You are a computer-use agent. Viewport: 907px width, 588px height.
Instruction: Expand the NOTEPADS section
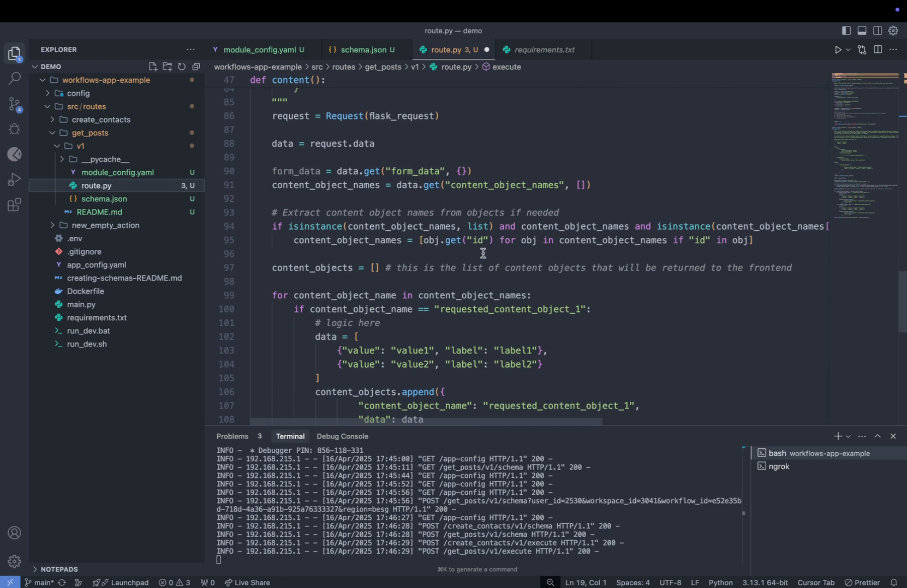point(59,569)
